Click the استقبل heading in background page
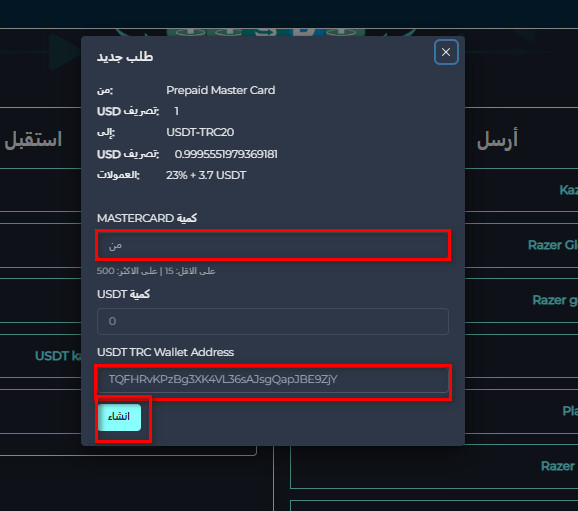Viewport: 578px width, 511px height. pos(33,140)
